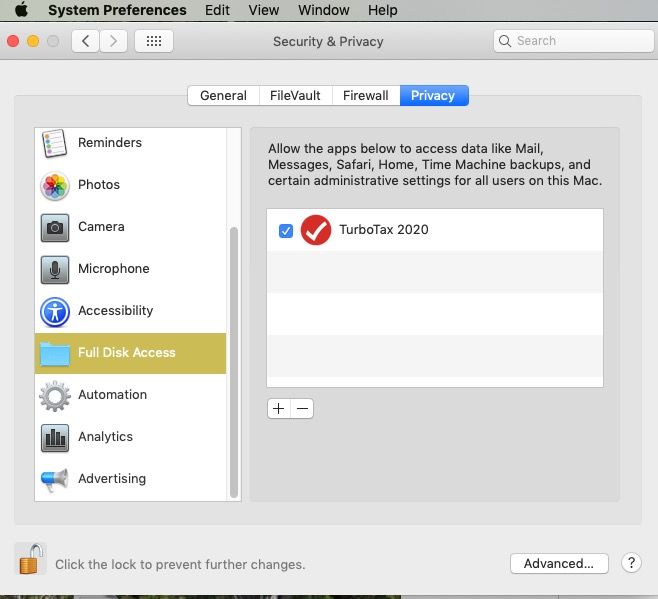
Task: Add an app with the plus button
Action: [279, 408]
